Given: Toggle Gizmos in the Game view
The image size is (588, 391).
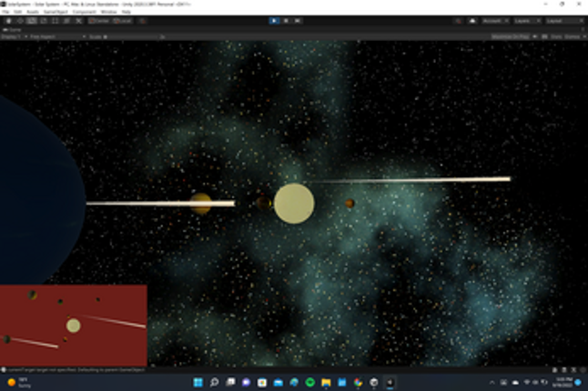Looking at the screenshot, I should click(572, 36).
